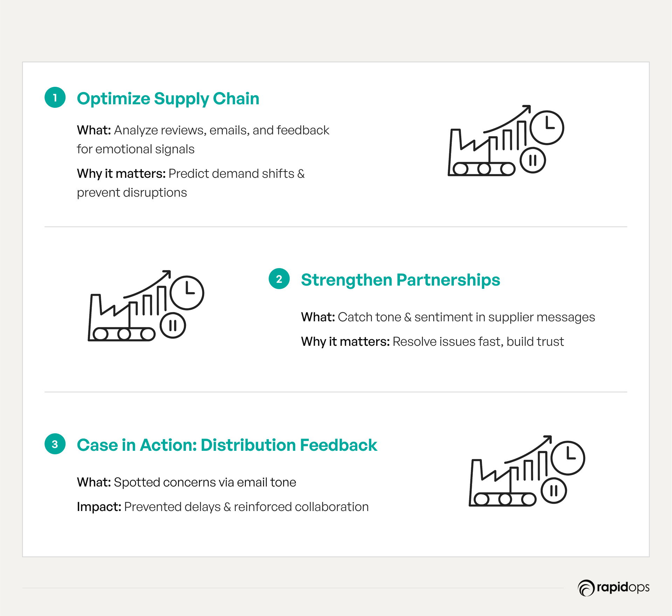
Task: Click the factory icon beside Strengthen Partnerships
Action: pos(146,306)
